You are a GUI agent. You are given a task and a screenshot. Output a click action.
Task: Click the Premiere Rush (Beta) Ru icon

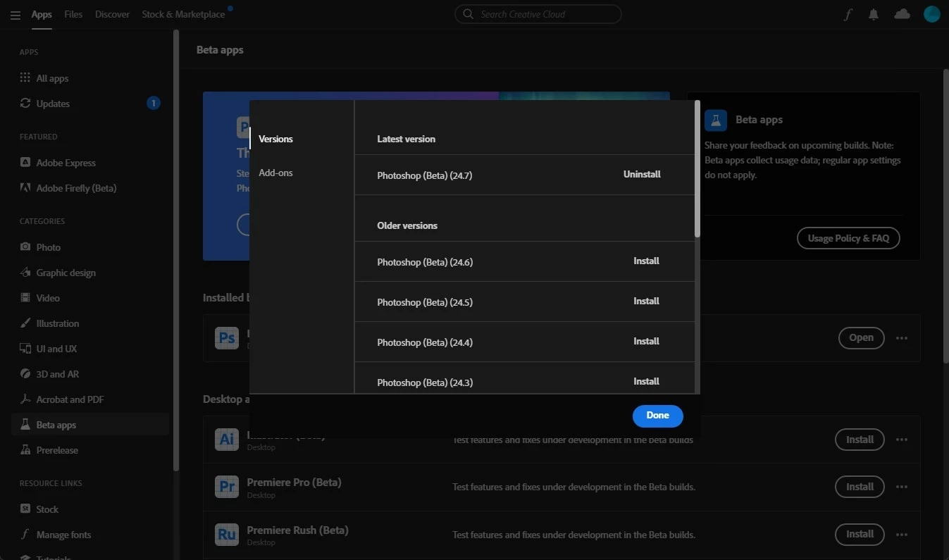227,534
